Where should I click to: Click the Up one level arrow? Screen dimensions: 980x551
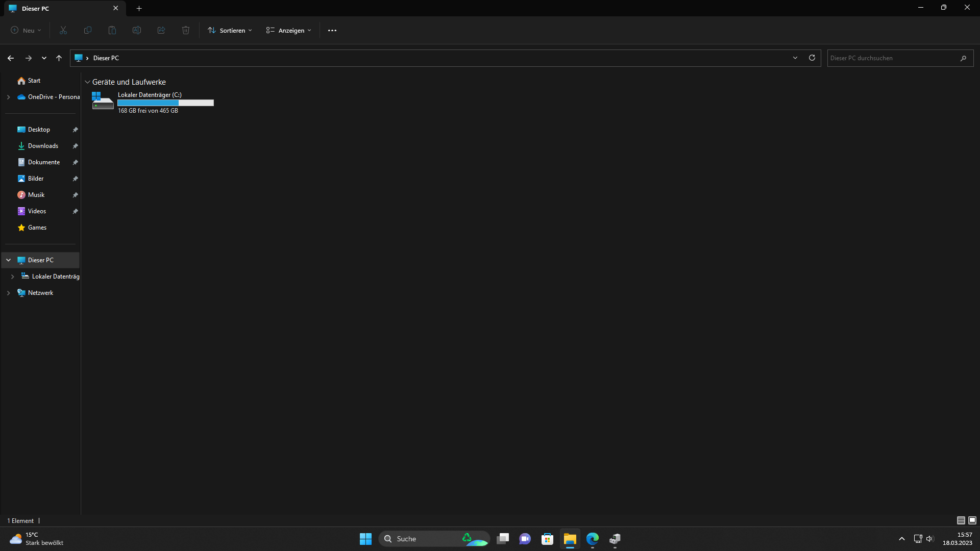pyautogui.click(x=59, y=58)
